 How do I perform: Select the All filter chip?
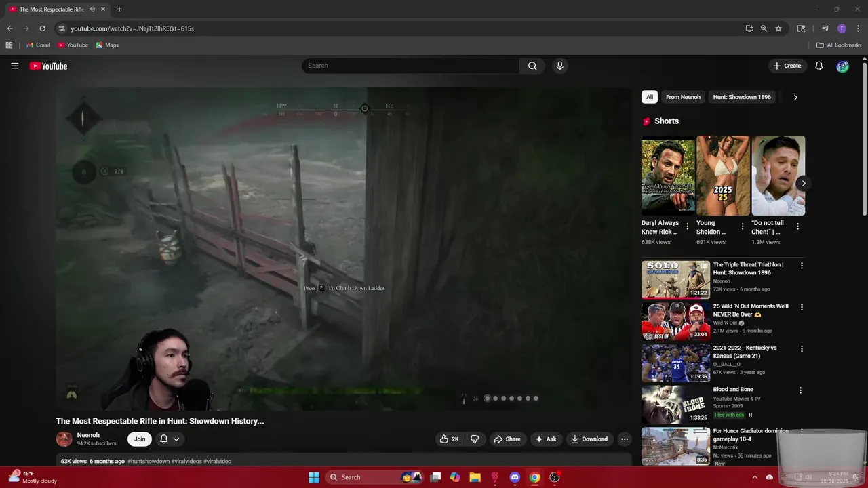[649, 97]
